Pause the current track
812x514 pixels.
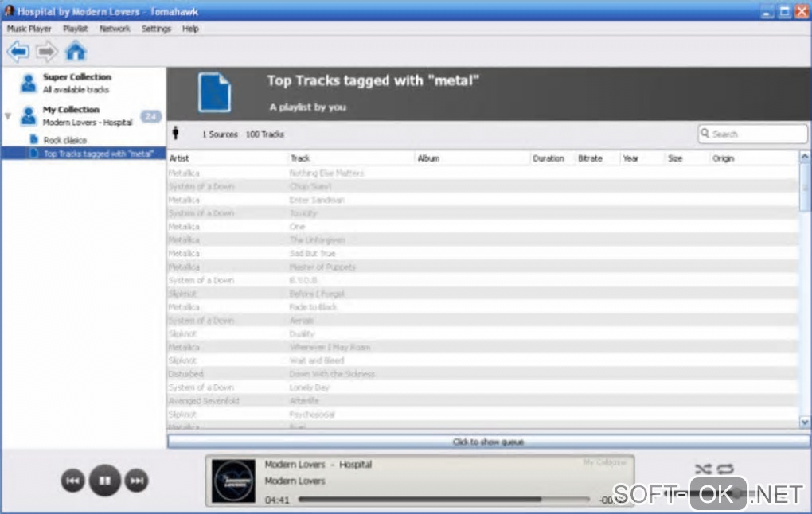tap(104, 481)
